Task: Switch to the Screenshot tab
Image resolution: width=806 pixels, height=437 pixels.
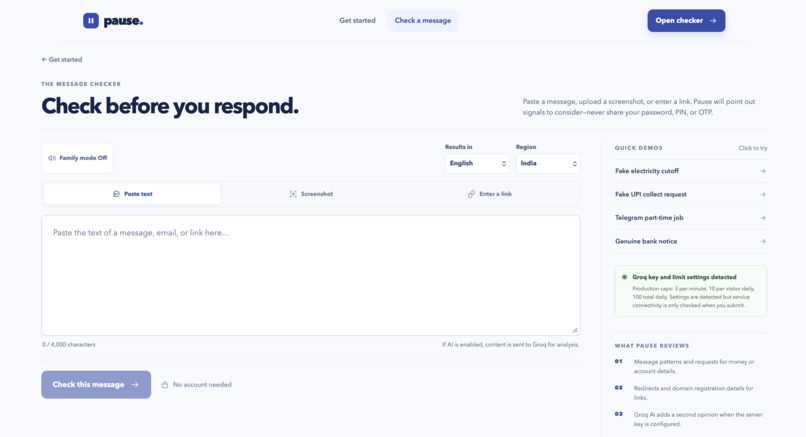Action: click(311, 194)
